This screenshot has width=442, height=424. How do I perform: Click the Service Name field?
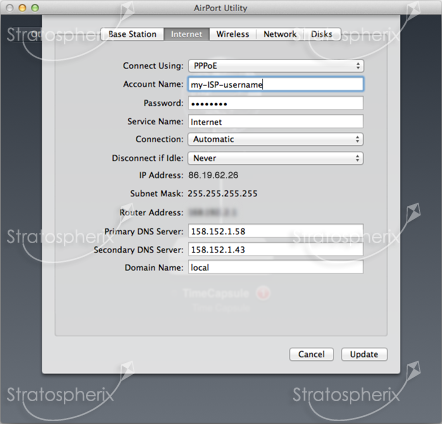276,122
